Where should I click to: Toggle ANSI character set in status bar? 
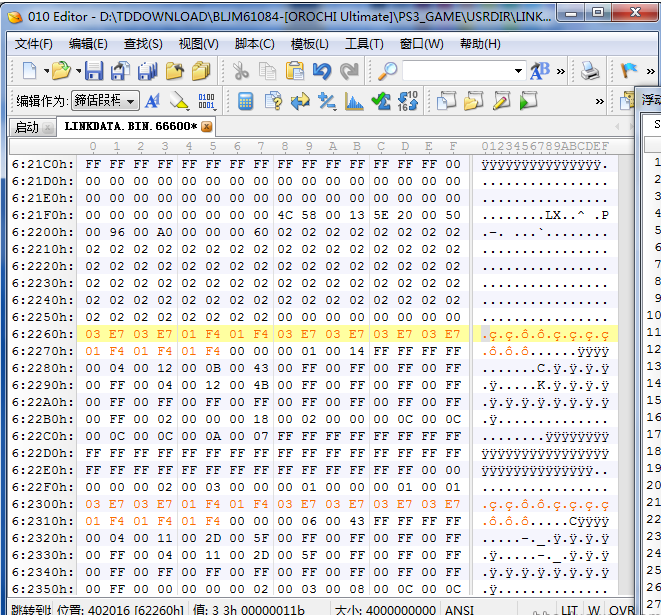(x=459, y=609)
